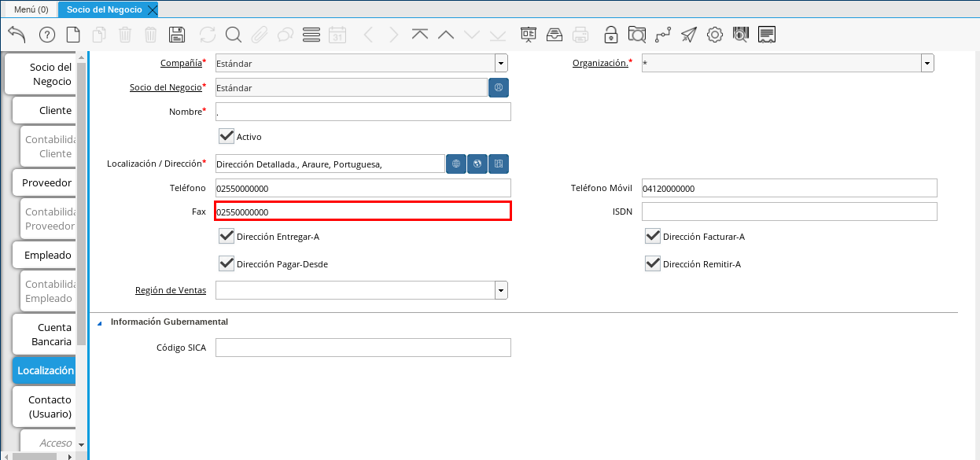Screen dimensions: 980x460
Task: Open Report presentation board icon
Action: click(x=529, y=35)
